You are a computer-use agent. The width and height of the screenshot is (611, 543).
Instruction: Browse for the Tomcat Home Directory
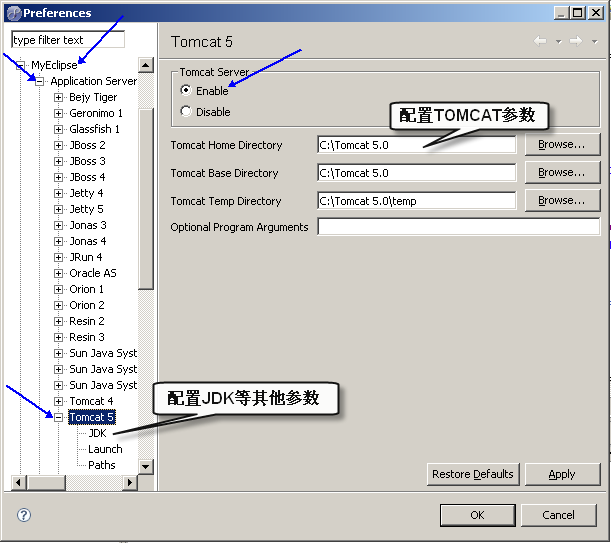(562, 145)
